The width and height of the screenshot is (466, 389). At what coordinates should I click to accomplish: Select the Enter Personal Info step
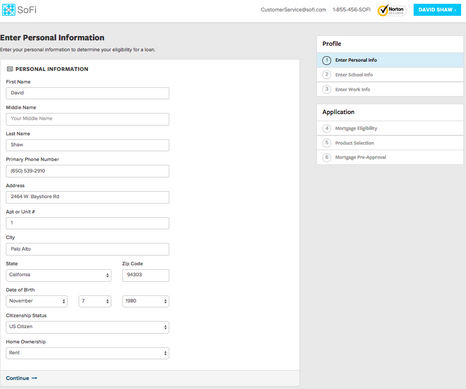click(390, 60)
